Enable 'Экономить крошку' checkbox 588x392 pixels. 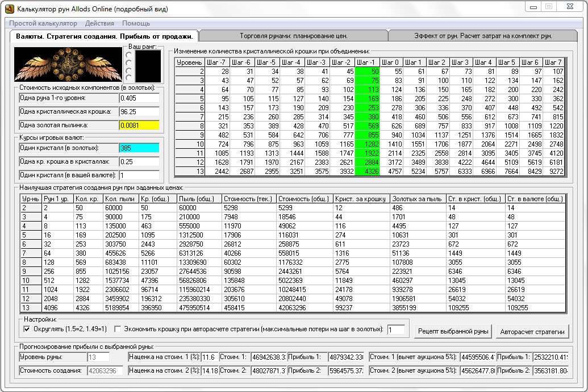coord(118,329)
